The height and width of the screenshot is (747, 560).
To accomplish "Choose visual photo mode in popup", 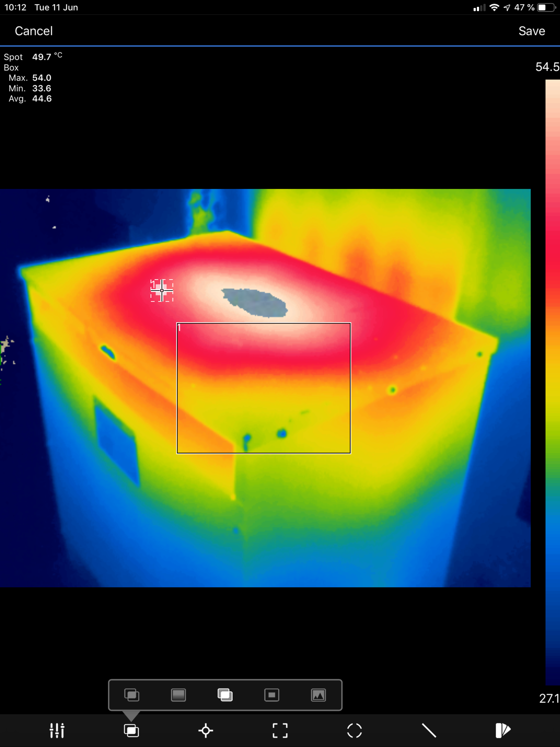I will click(x=318, y=695).
